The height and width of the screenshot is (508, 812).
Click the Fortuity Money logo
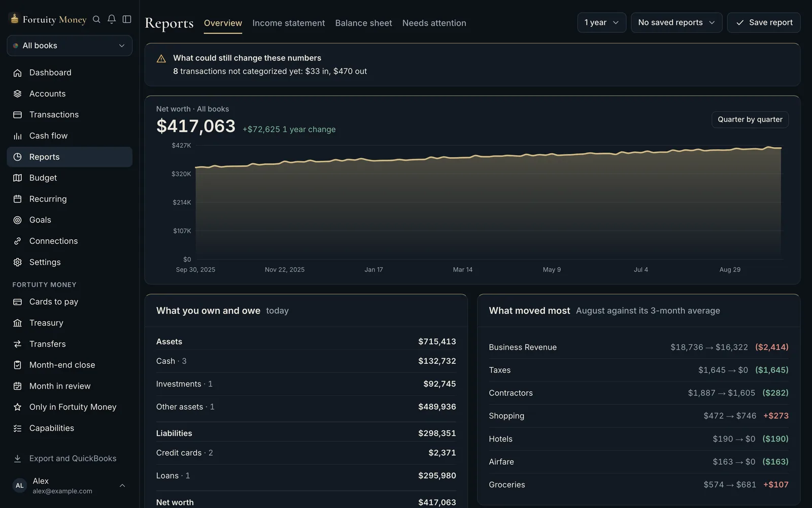point(48,19)
